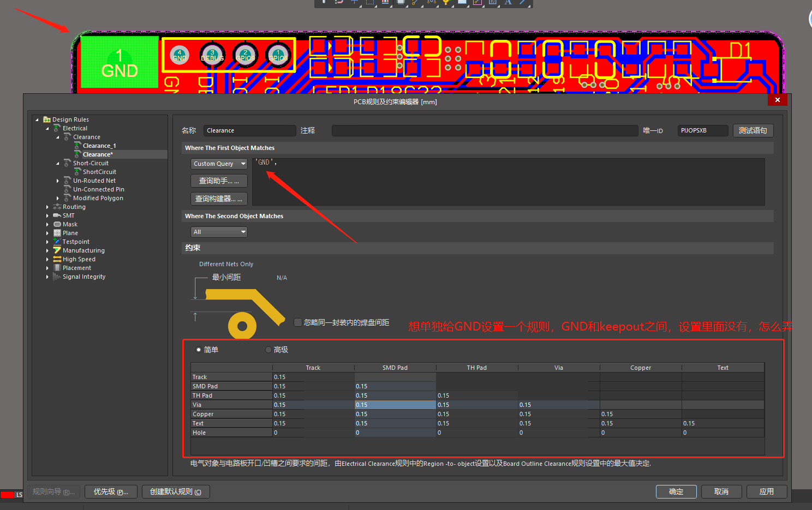Click the D1 designator on the PCB

741,51
